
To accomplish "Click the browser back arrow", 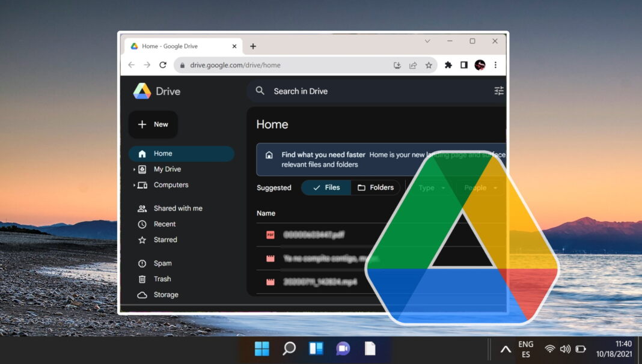I will (x=132, y=65).
